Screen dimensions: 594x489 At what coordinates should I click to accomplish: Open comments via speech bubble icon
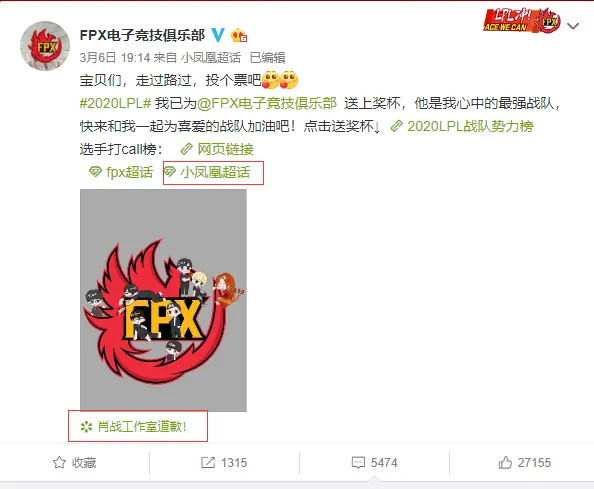(358, 462)
